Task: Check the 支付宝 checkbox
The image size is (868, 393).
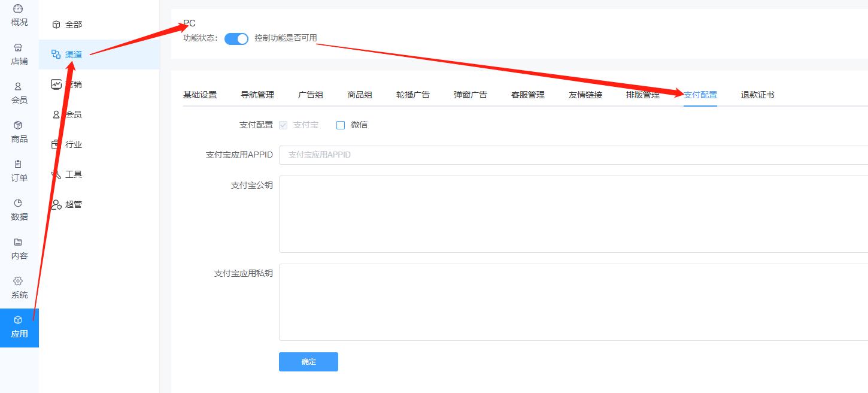Action: tap(283, 125)
